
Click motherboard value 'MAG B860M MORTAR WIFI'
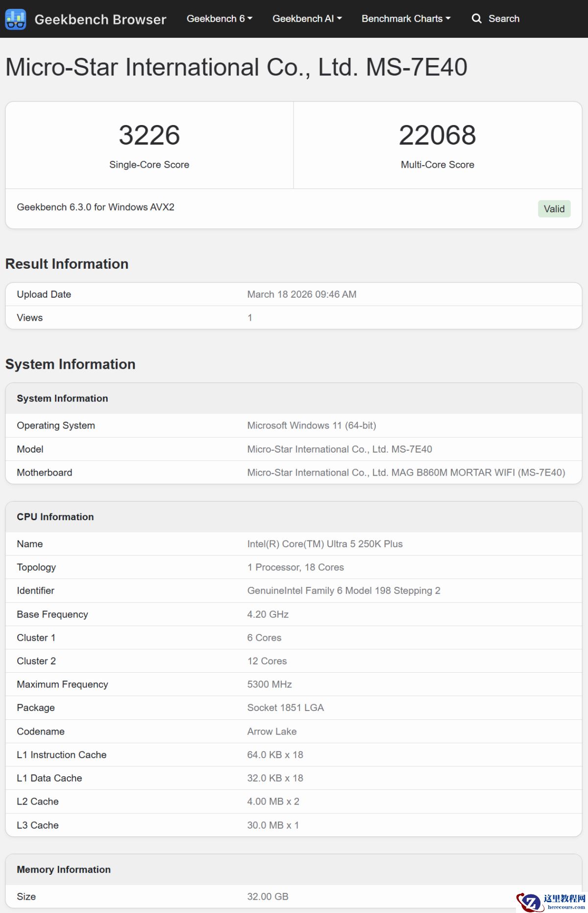[453, 473]
